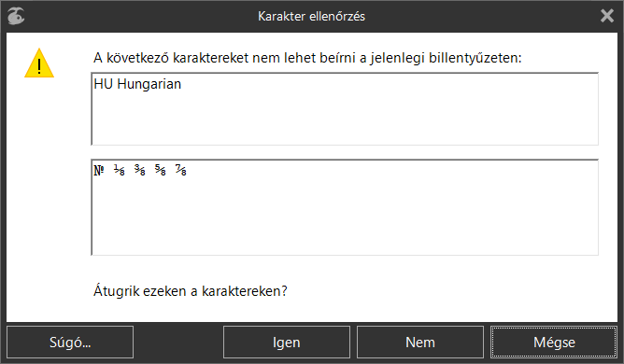
Task: Click the ⅞ seven-eighths fraction character
Action: pos(180,170)
